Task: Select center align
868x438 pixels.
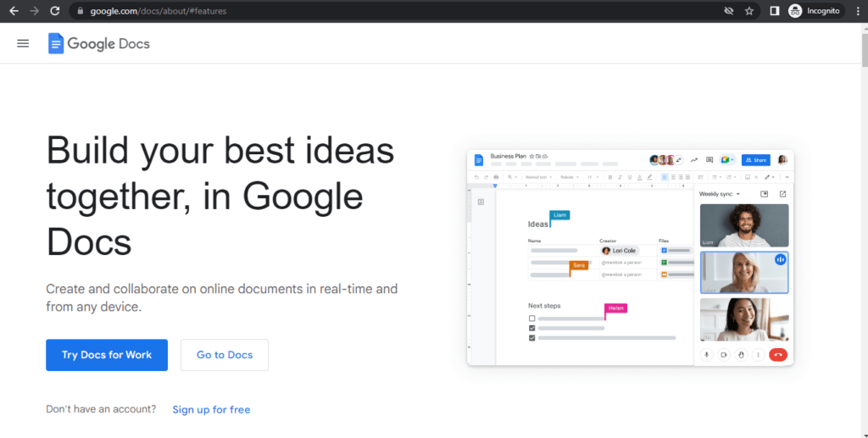Action: pos(673,177)
